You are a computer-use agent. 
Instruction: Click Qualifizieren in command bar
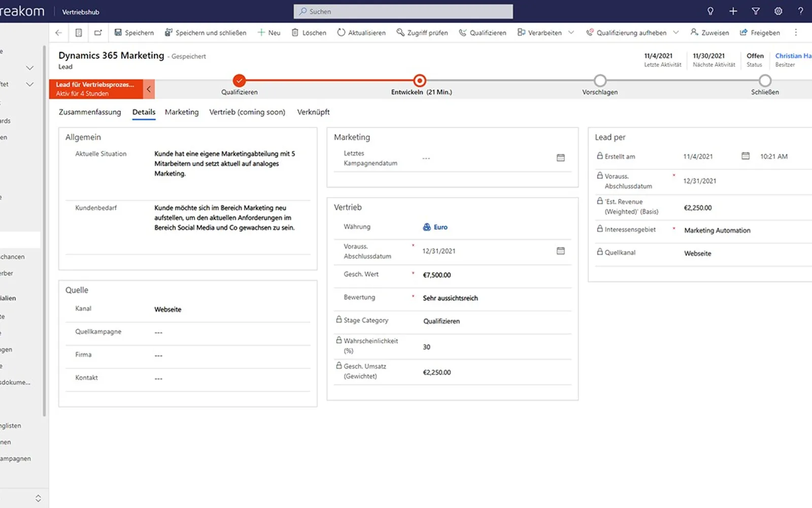(483, 33)
